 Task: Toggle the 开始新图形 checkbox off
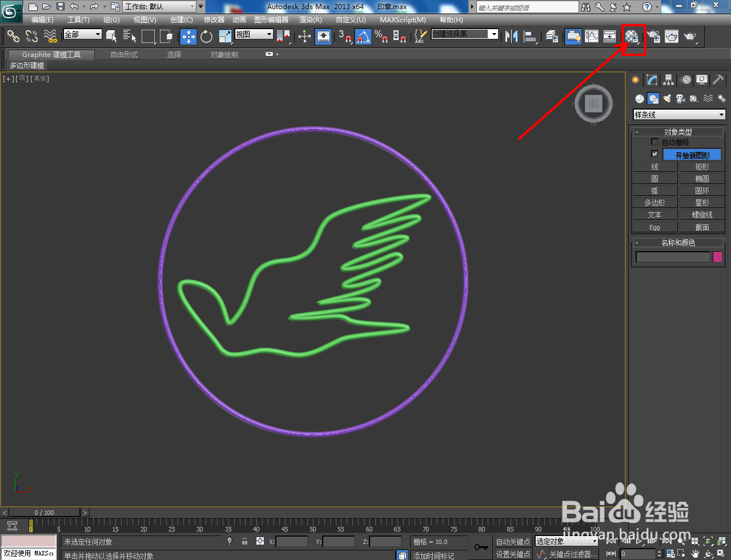click(x=654, y=154)
